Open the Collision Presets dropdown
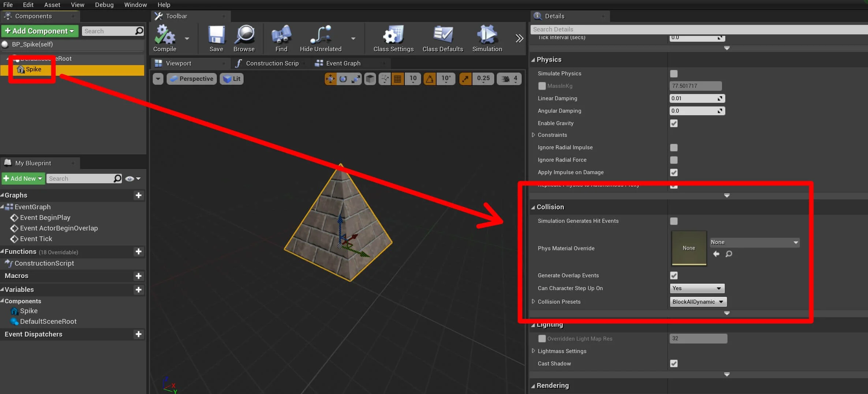Screen dimensions: 868x394 697,302
